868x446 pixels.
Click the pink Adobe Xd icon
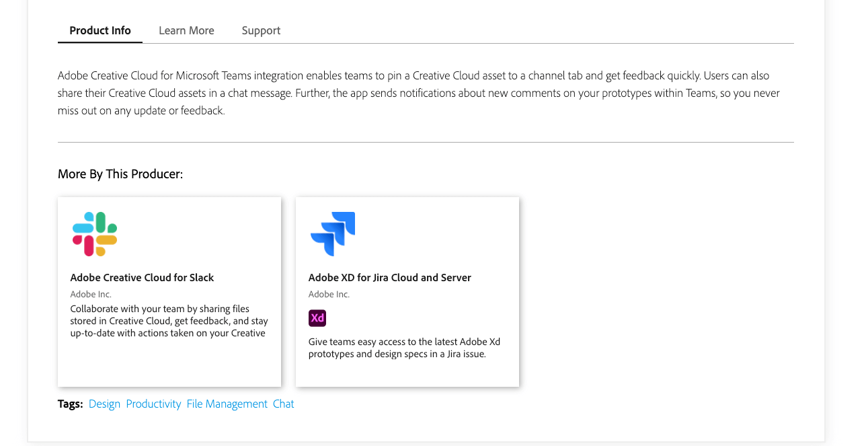pos(317,318)
